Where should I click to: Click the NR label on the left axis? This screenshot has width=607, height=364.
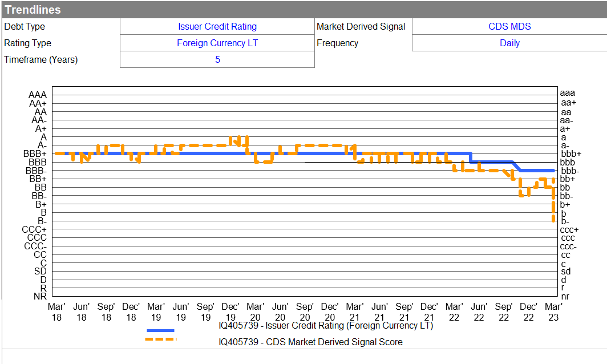pyautogui.click(x=40, y=296)
